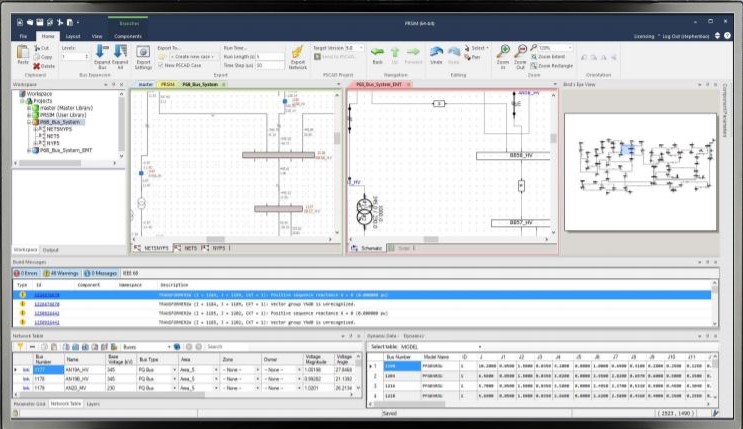
Task: Open the Target Version dropdown
Action: point(361,48)
